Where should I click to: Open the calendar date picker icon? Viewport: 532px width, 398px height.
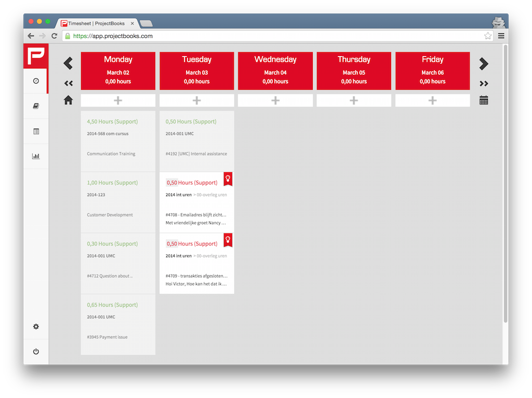pos(484,100)
